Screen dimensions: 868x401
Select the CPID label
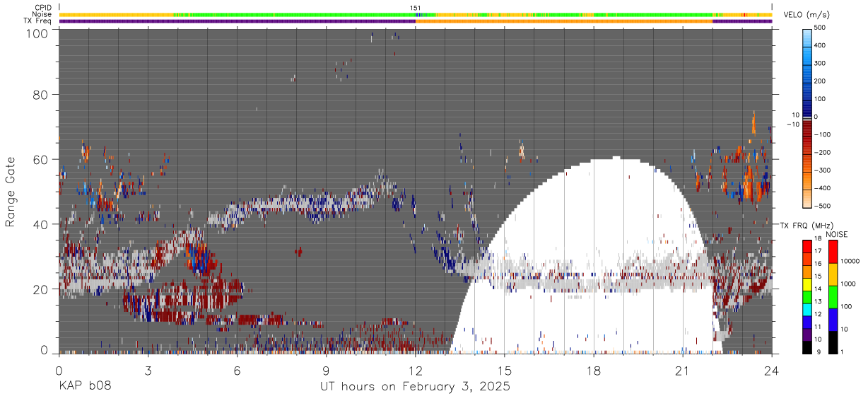click(42, 8)
